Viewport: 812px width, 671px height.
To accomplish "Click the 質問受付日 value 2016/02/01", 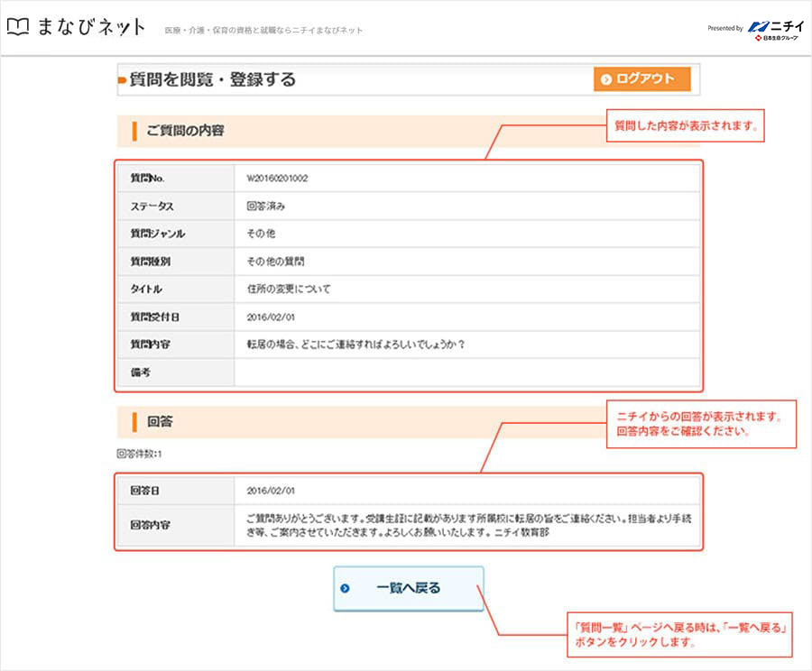I will 271,317.
